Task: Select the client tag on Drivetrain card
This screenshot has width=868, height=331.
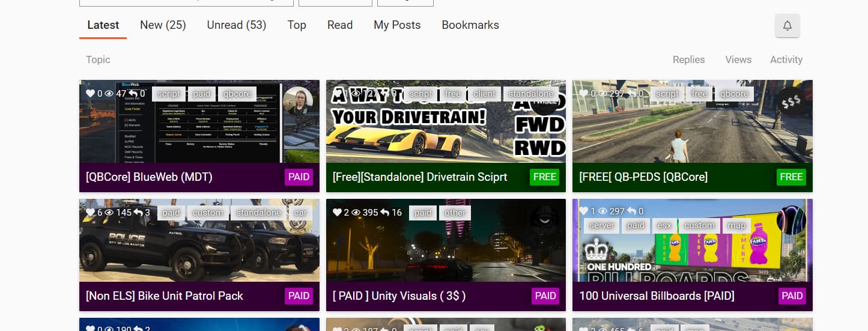Action: click(484, 94)
